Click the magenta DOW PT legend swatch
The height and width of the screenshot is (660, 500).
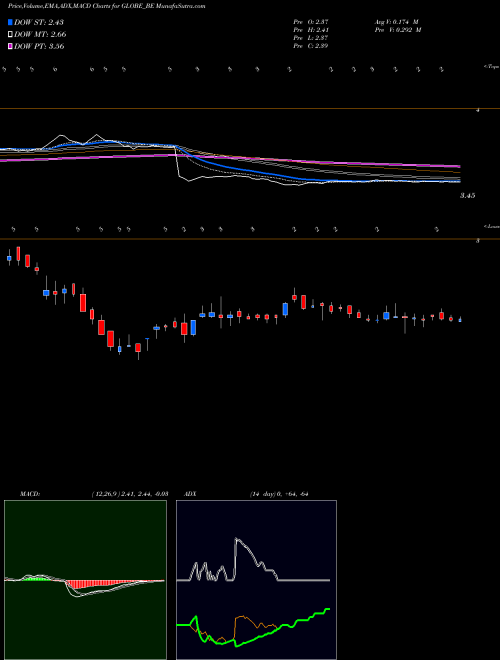pos(11,46)
